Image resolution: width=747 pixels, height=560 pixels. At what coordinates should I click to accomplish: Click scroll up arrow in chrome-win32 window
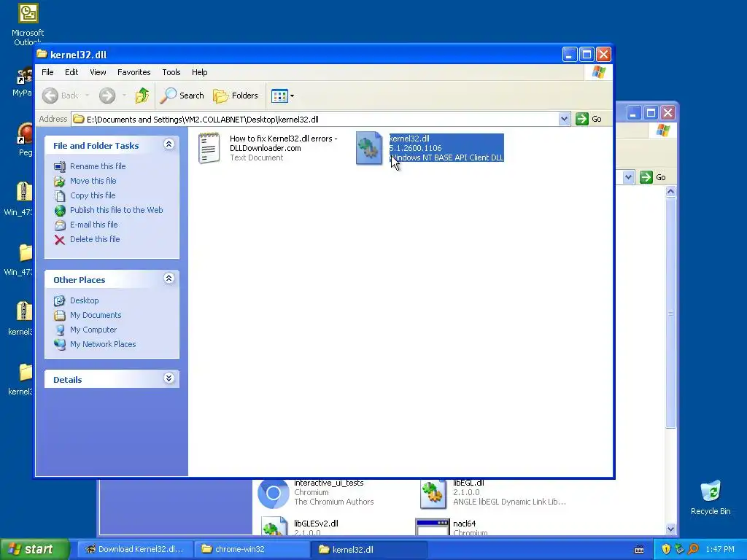(x=670, y=192)
